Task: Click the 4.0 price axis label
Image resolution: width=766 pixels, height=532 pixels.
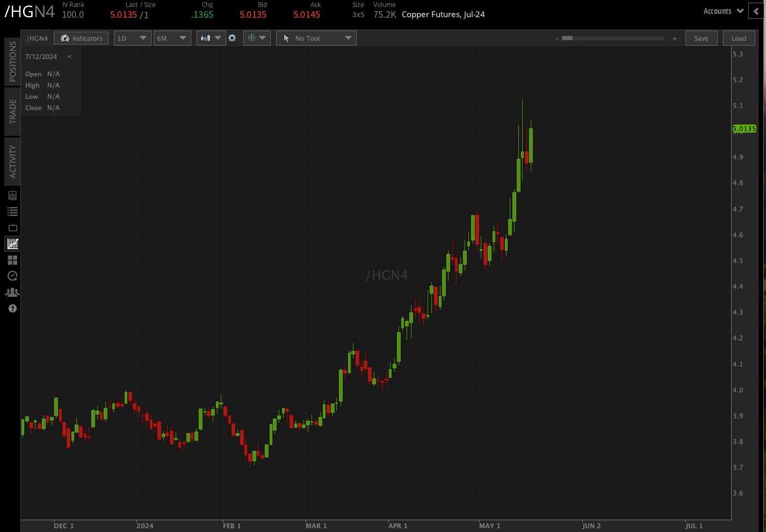Action: coord(738,390)
